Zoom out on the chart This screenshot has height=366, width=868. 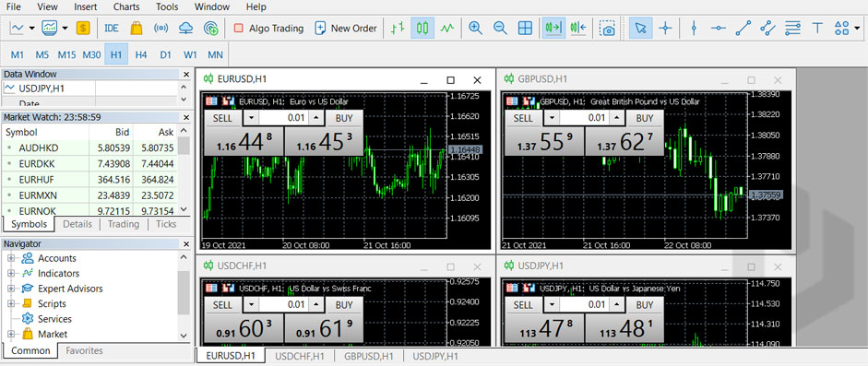[x=500, y=28]
